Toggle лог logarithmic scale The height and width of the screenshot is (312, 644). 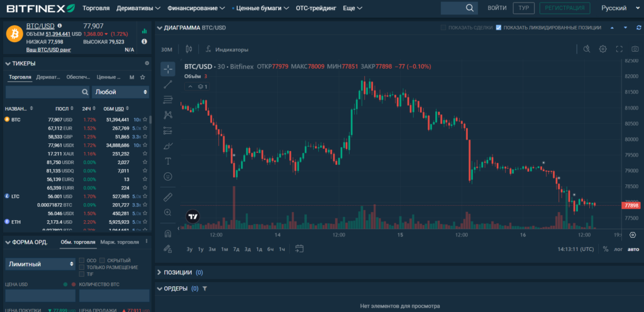tap(618, 248)
